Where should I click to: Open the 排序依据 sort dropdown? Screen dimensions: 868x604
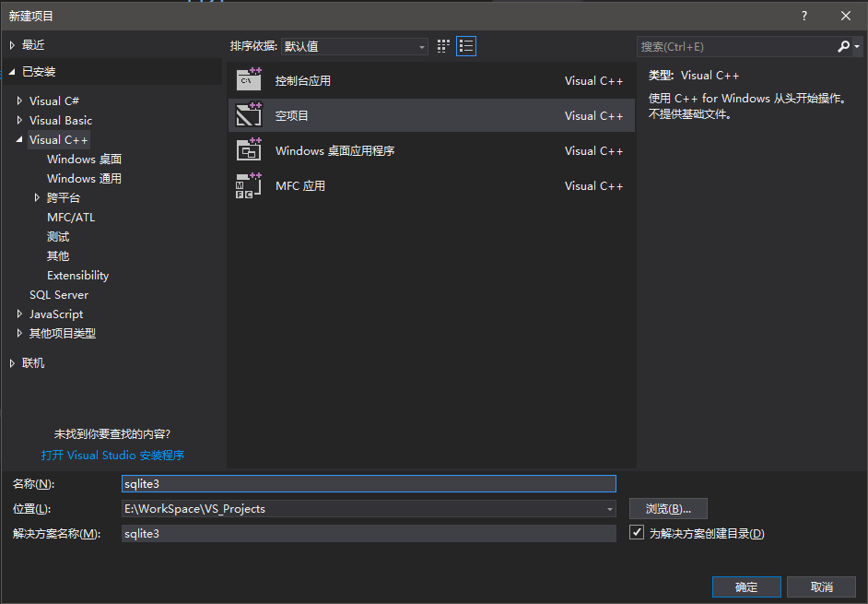355,46
